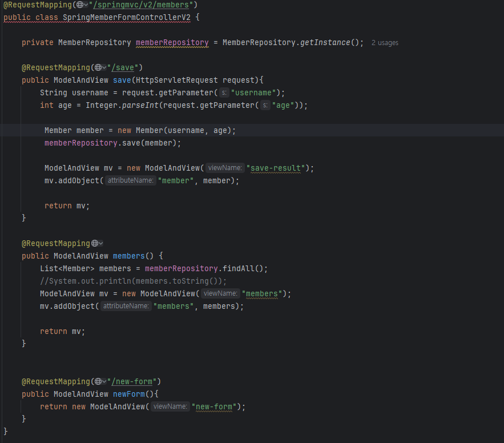504x443 pixels.
Task: Click the newForm method name
Action: point(128,394)
